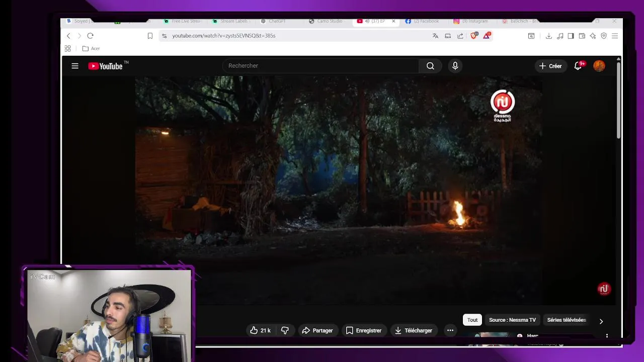Open the music note playlist icon
The width and height of the screenshot is (644, 362).
click(560, 36)
